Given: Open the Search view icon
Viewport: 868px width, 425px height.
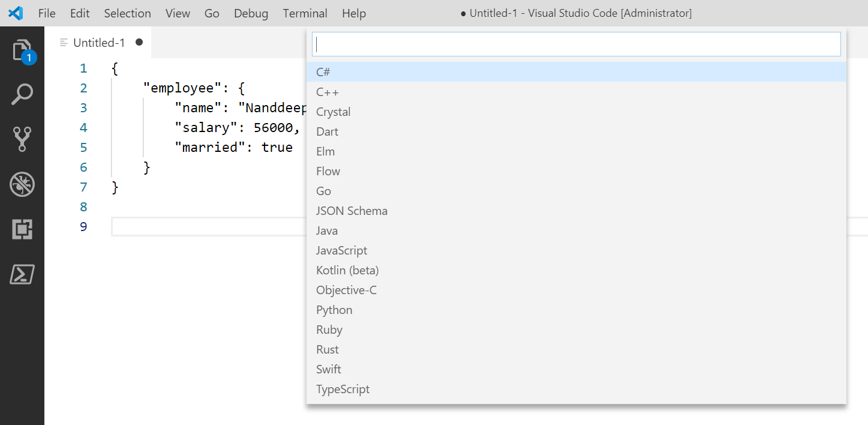Looking at the screenshot, I should (x=22, y=94).
